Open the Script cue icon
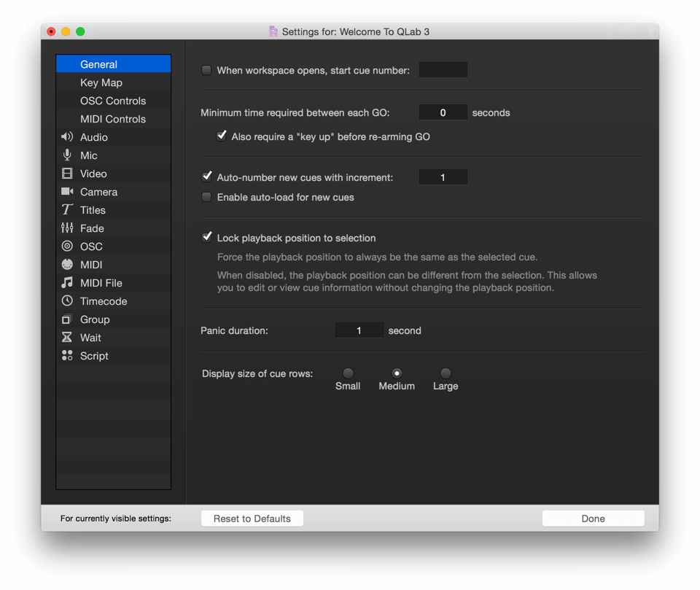The width and height of the screenshot is (700, 590). pos(67,356)
